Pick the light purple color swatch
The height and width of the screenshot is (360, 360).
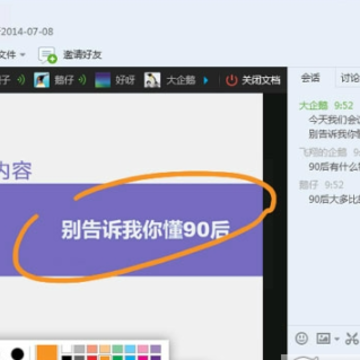click(x=155, y=349)
